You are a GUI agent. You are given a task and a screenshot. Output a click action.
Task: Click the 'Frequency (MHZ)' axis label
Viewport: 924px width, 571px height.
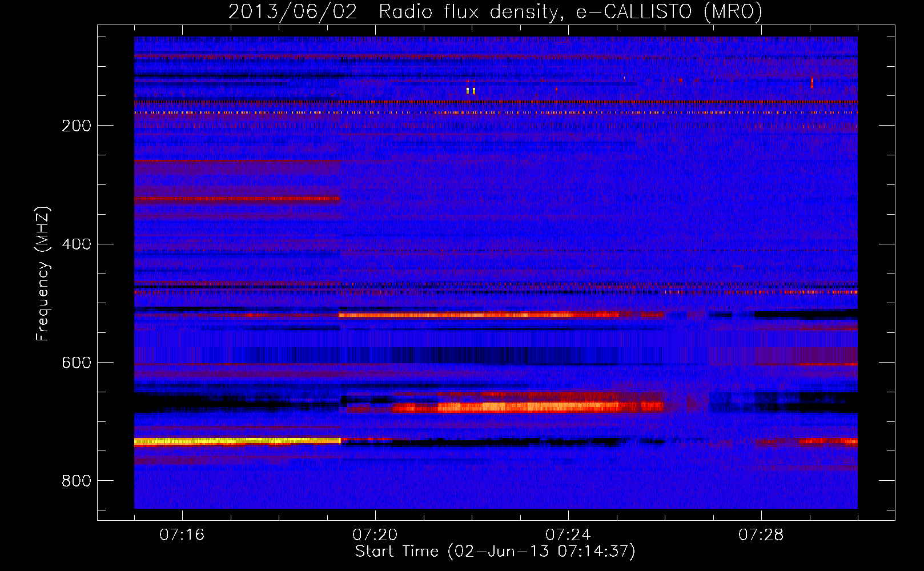pos(42,274)
